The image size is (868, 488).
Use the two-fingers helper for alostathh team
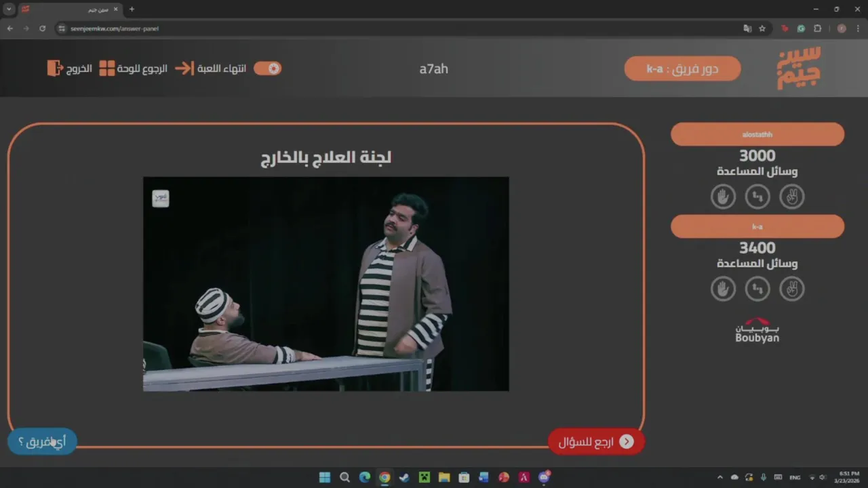791,197
